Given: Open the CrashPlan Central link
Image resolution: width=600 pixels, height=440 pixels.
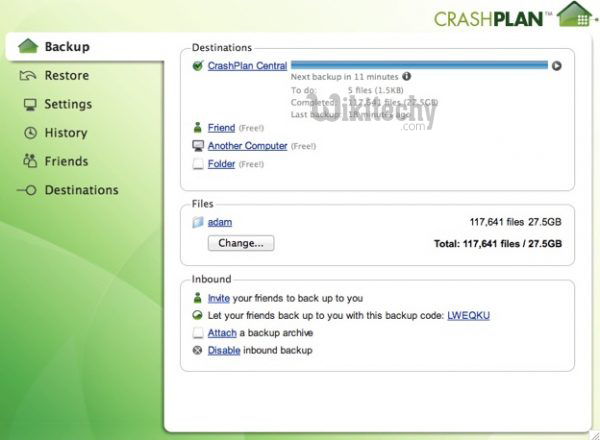Looking at the screenshot, I should coord(247,66).
